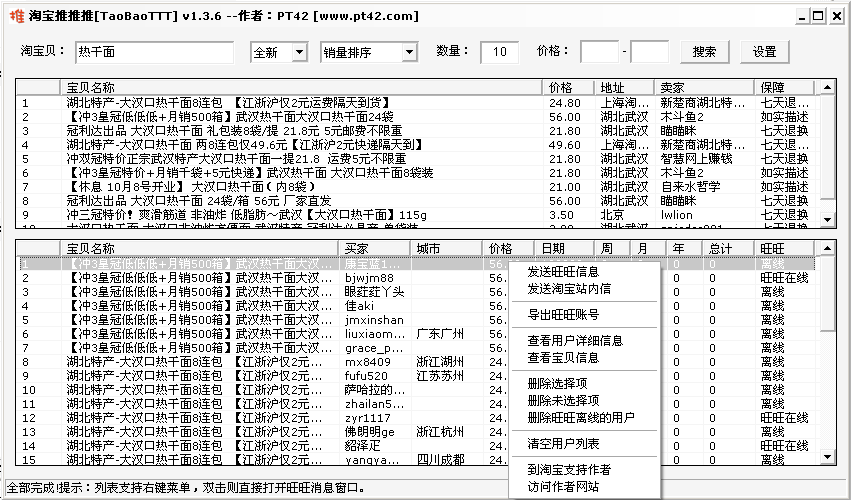Image resolution: width=851 pixels, height=500 pixels.
Task: Click top list scrollbar down arrow
Action: point(827,219)
